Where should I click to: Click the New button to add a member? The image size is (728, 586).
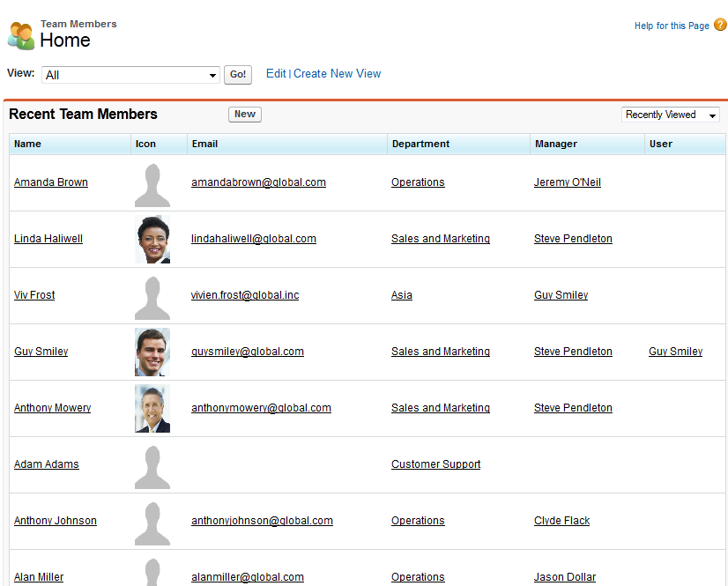pos(245,114)
